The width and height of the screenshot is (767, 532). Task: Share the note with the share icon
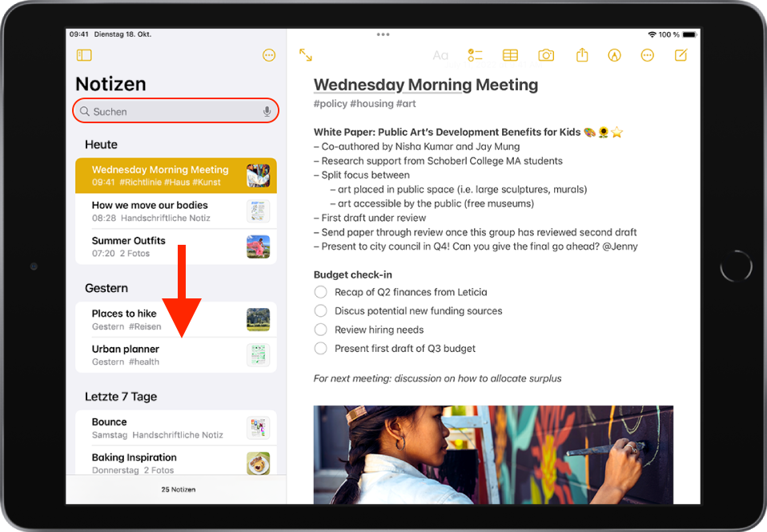(581, 54)
